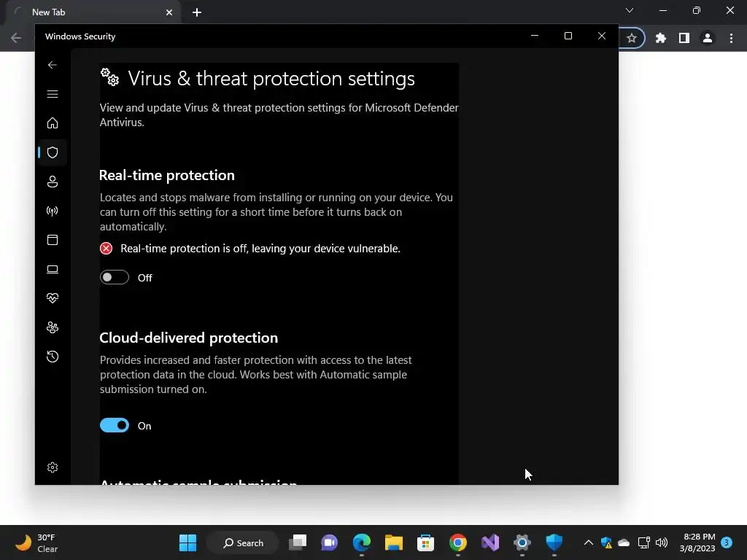This screenshot has width=747, height=560.
Task: Open the Chrome profile avatar
Action: (x=708, y=38)
